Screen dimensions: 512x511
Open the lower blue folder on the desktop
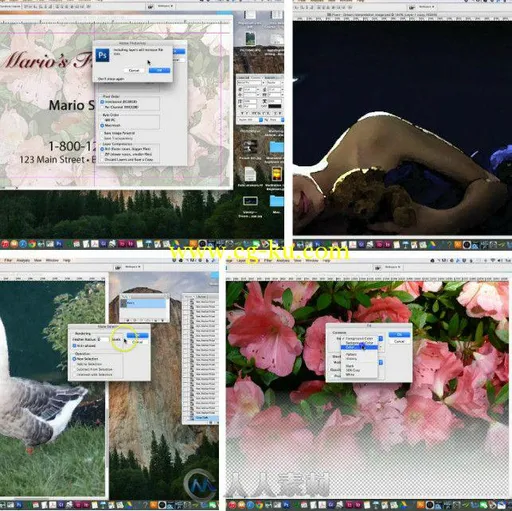(x=276, y=201)
